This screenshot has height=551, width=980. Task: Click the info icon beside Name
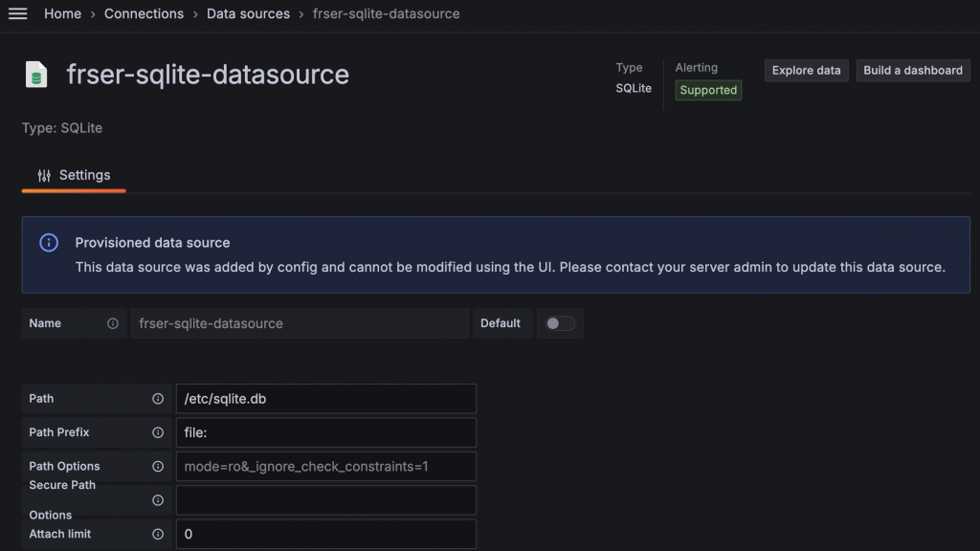(x=113, y=323)
